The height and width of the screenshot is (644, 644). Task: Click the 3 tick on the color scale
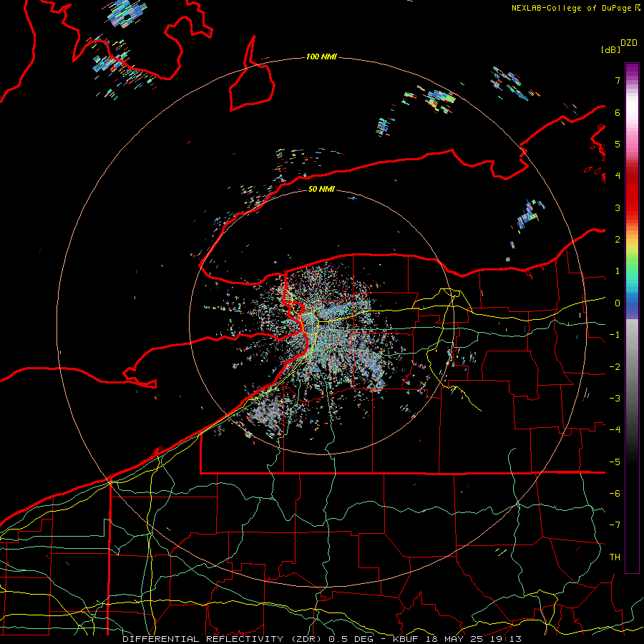point(618,208)
